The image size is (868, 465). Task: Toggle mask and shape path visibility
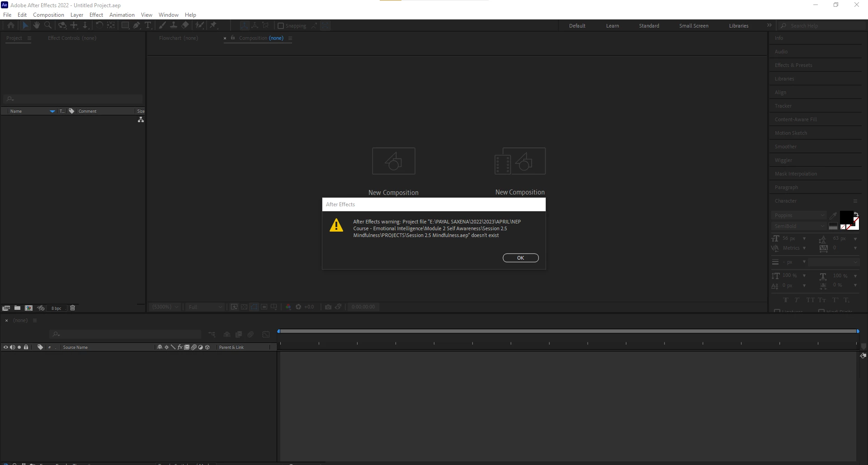click(x=254, y=307)
